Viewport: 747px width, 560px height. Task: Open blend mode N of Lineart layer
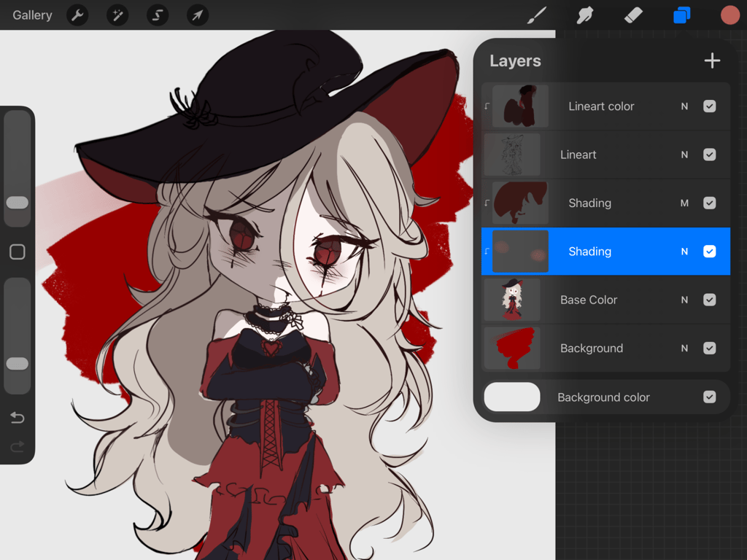pyautogui.click(x=684, y=155)
